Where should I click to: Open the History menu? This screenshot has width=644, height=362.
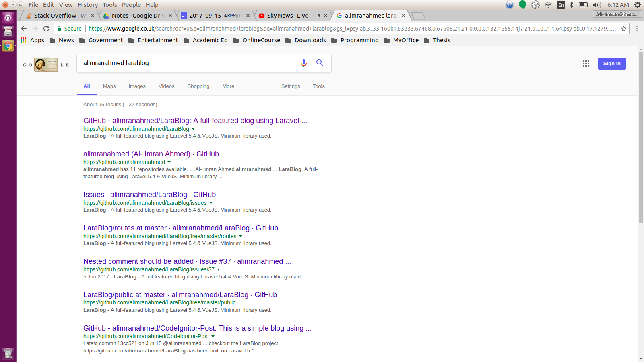88,5
